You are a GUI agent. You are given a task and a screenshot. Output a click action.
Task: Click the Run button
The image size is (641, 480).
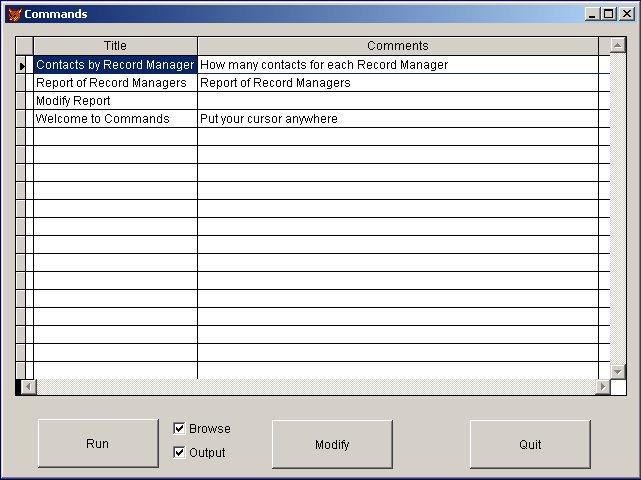pyautogui.click(x=98, y=444)
